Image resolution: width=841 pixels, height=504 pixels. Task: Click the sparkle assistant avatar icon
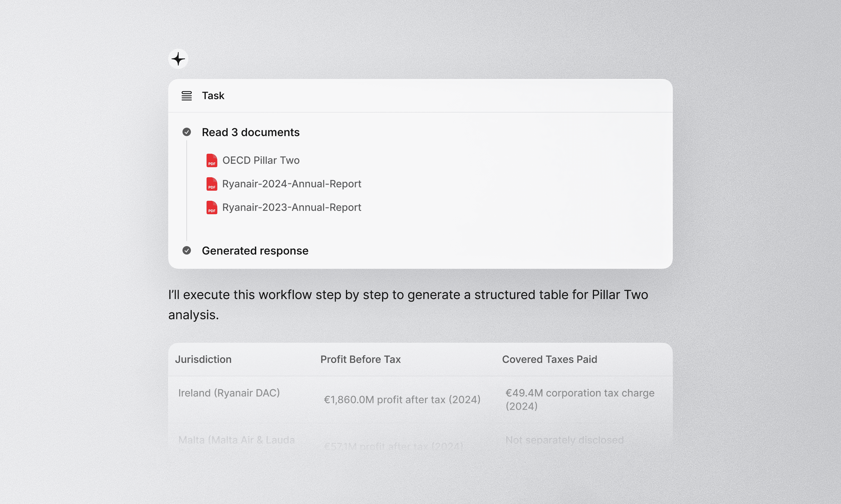tap(178, 59)
